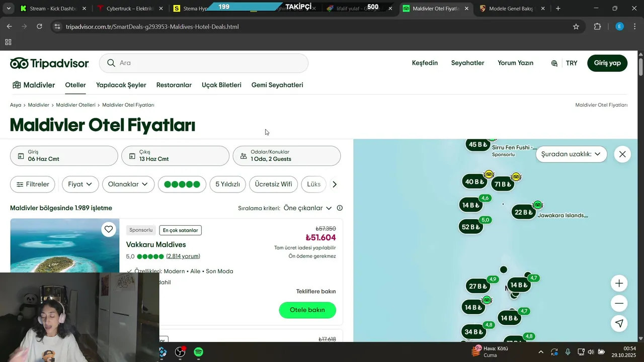644x362 pixels.
Task: Open the Restoranlar tab
Action: tap(174, 85)
